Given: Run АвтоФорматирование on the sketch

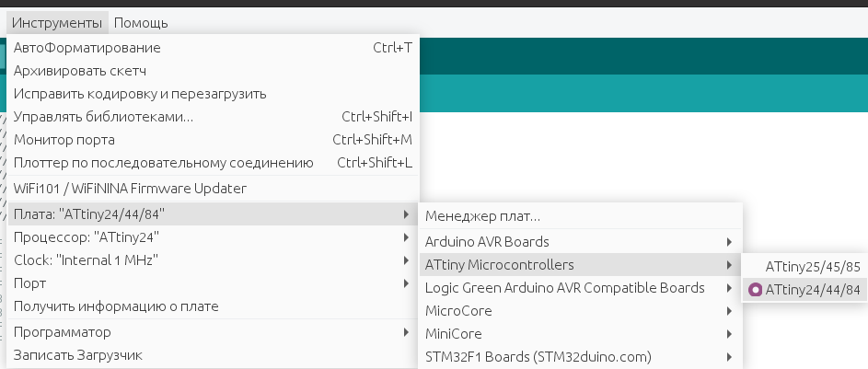Looking at the screenshot, I should 87,48.
